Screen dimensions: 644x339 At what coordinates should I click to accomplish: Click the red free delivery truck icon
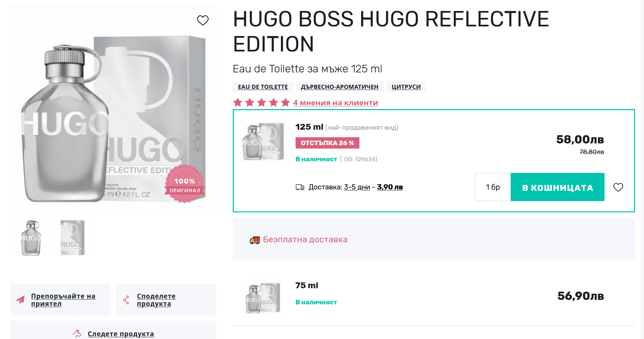tap(255, 240)
